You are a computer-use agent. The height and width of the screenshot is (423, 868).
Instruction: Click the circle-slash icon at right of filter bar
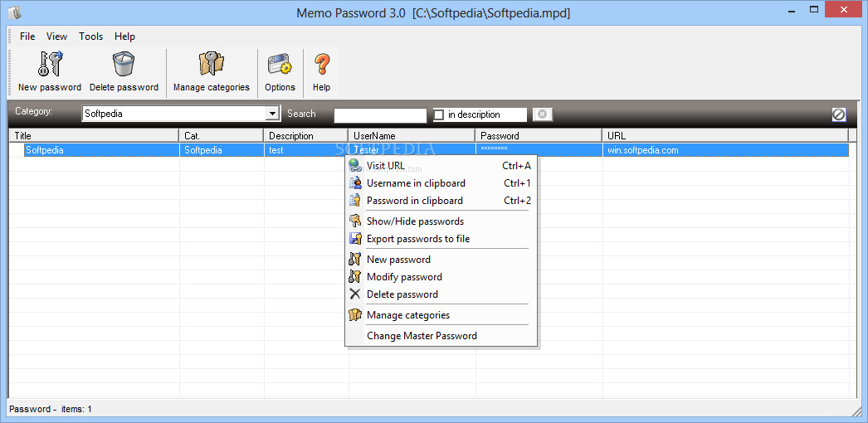click(839, 114)
